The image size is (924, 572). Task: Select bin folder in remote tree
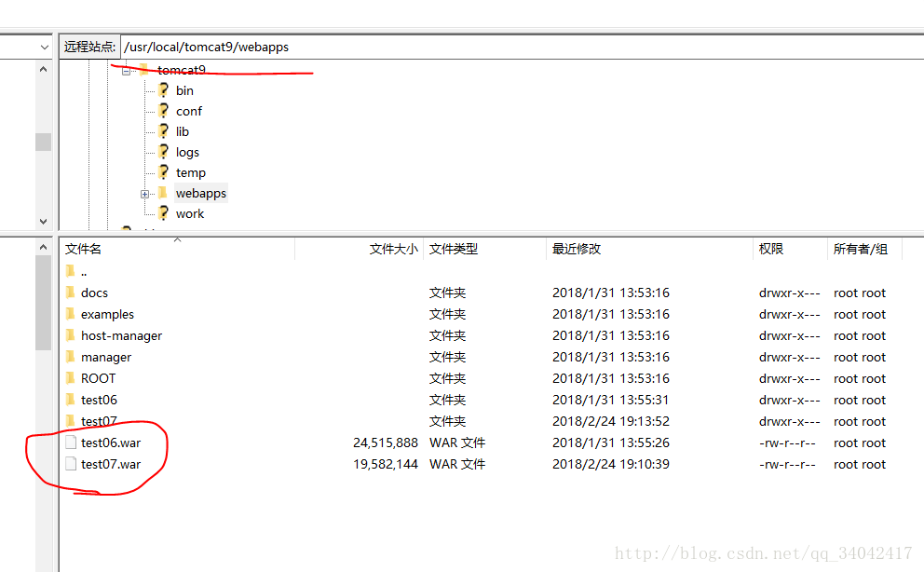point(184,90)
